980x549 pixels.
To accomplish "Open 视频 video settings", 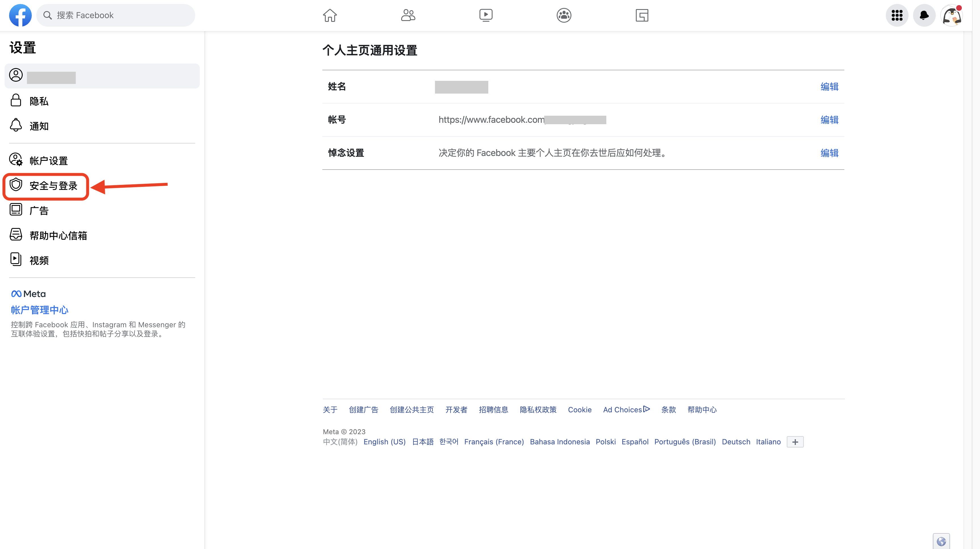I will pyautogui.click(x=102, y=260).
